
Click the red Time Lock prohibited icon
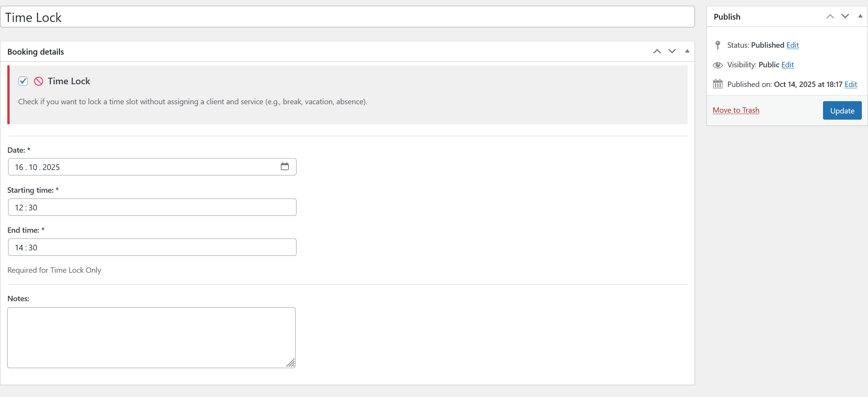pos(38,81)
